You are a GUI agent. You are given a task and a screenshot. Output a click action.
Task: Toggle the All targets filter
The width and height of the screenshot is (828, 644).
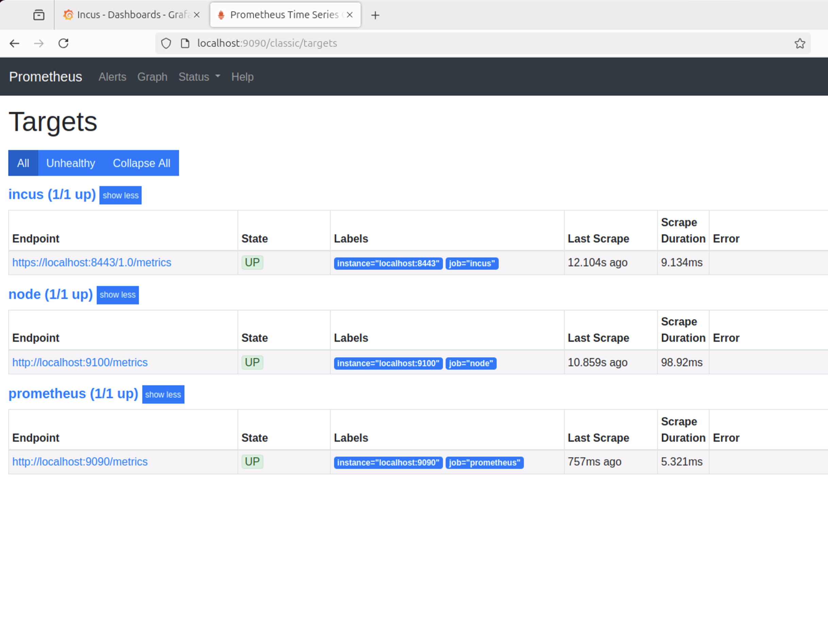coord(23,163)
